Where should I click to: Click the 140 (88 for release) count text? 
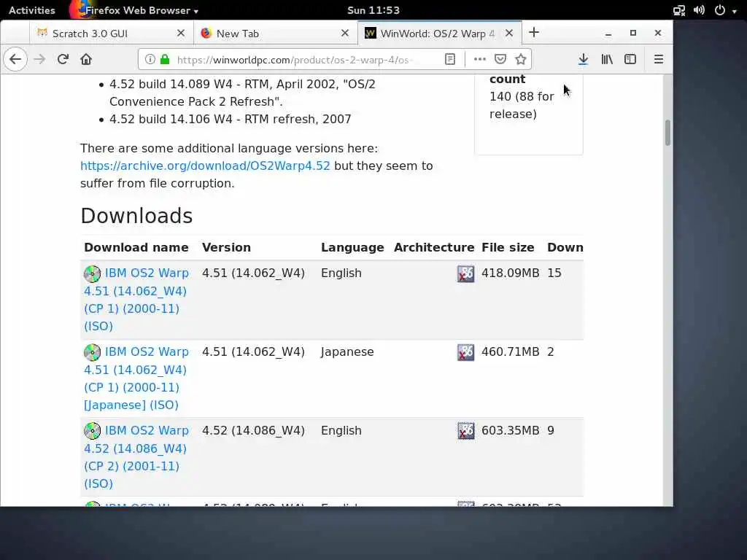[x=522, y=105]
